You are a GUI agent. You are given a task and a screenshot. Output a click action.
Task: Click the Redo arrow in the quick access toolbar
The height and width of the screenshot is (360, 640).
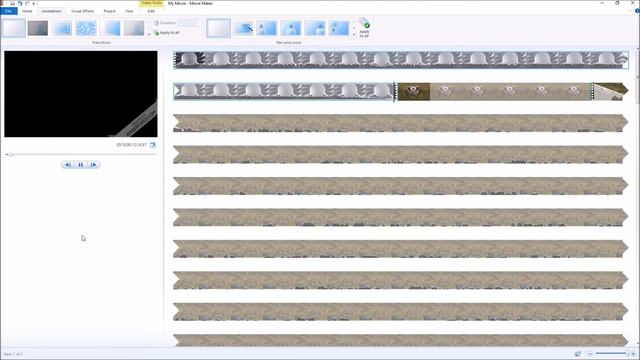tap(27, 3)
